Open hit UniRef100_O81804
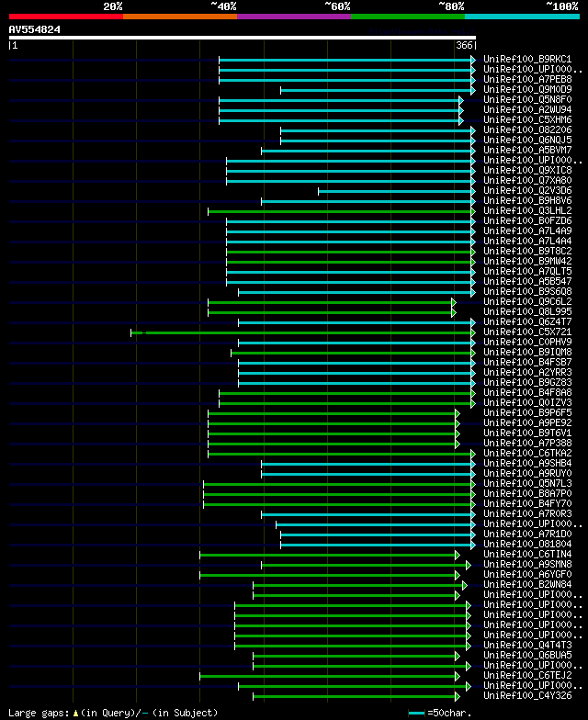The height and width of the screenshot is (720, 588). (527, 544)
